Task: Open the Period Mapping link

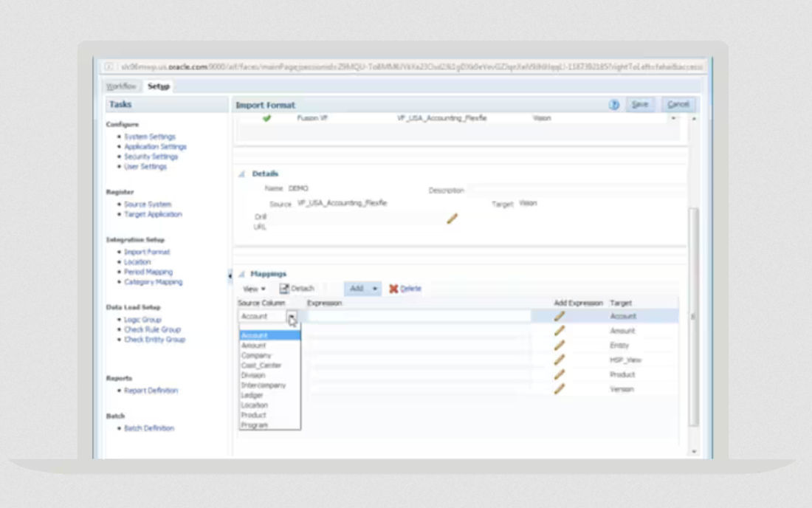Action: [x=148, y=272]
